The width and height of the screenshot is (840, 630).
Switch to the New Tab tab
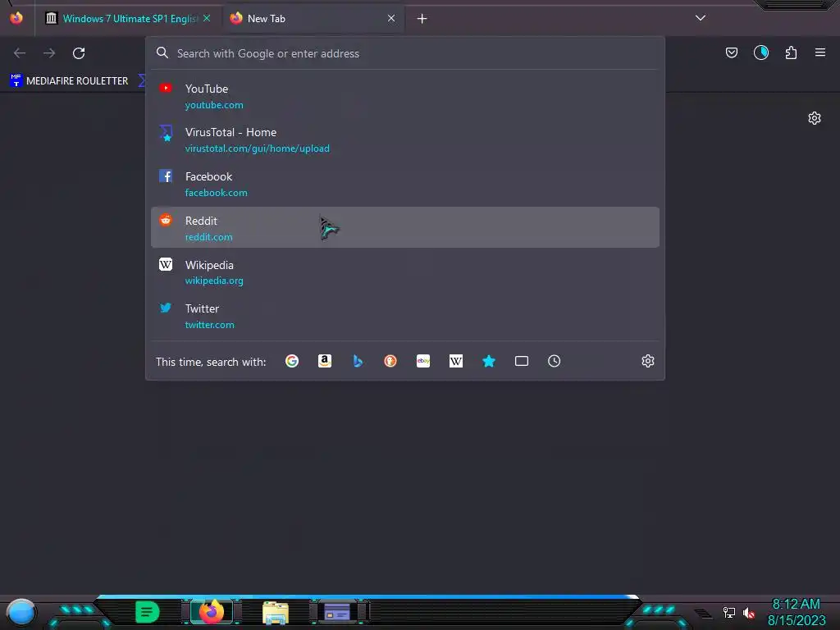(x=313, y=18)
